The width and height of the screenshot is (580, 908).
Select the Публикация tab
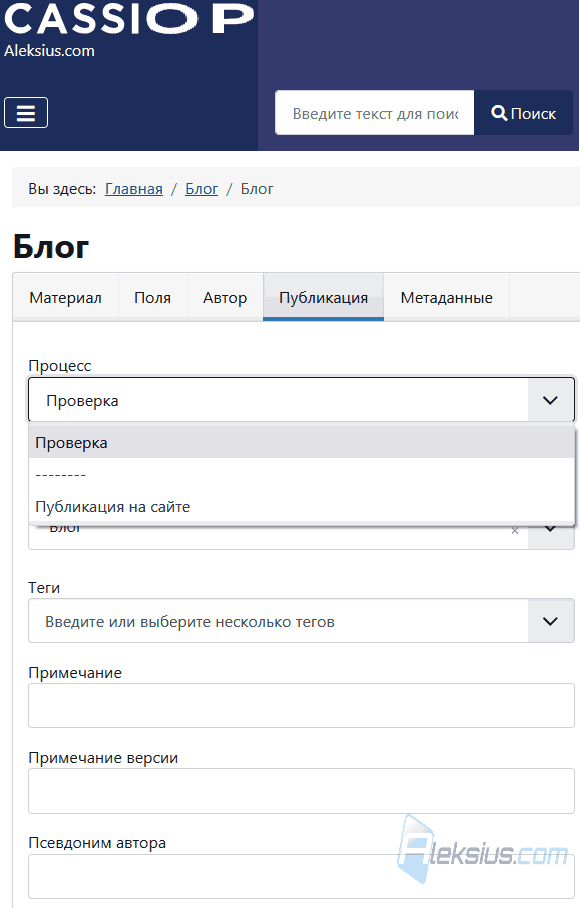324,298
